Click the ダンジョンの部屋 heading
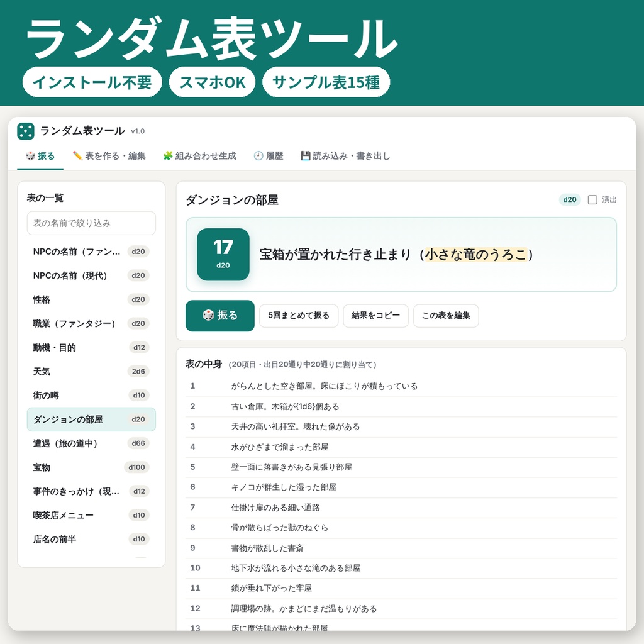Image resolution: width=644 pixels, height=644 pixels. tap(232, 200)
